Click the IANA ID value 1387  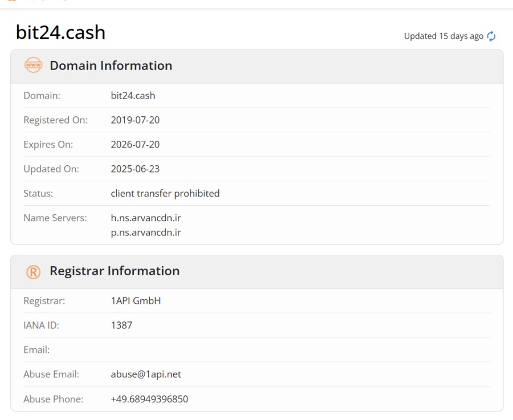(121, 325)
